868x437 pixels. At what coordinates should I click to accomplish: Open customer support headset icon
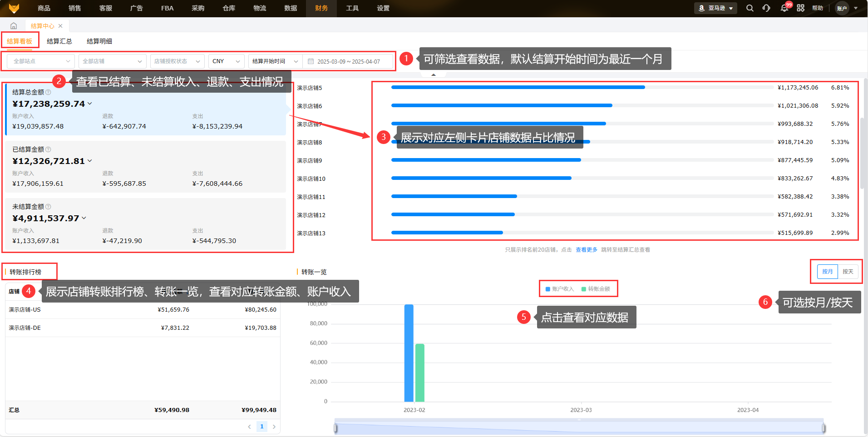[766, 8]
